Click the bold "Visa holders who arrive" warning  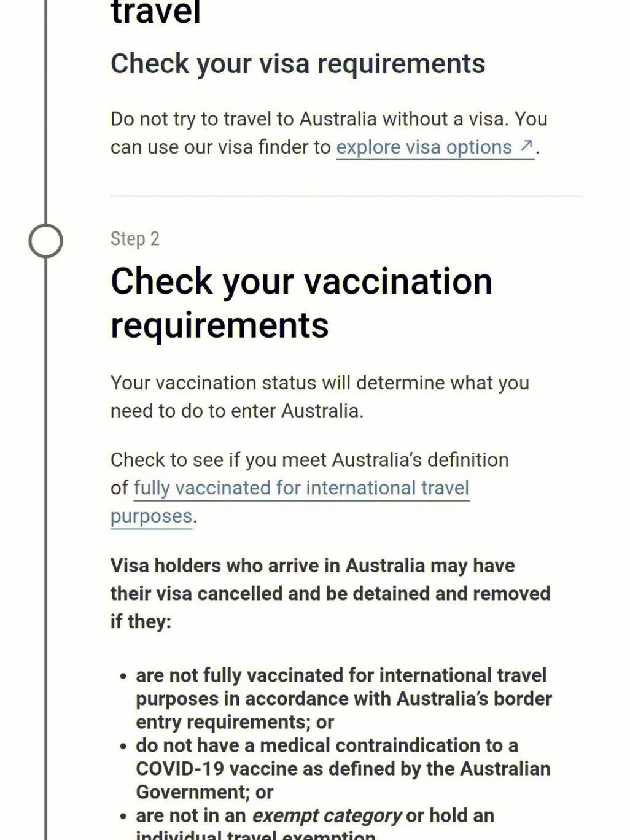(x=330, y=593)
